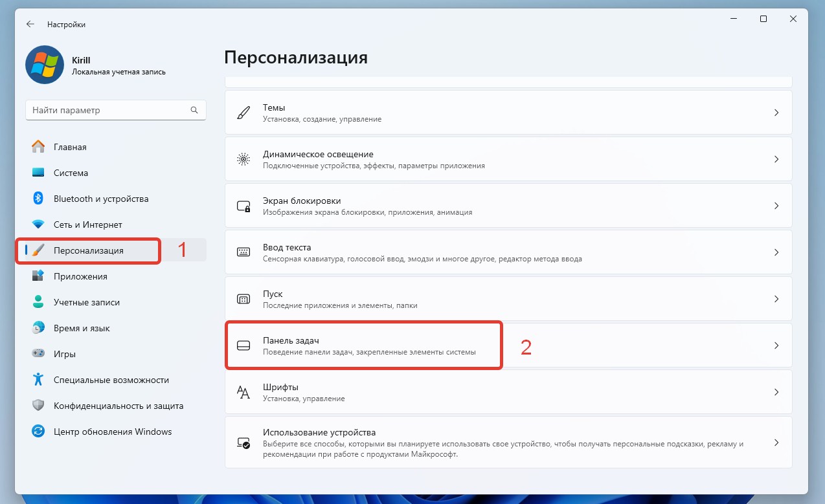Click the magnifier icon in search box
Image resolution: width=825 pixels, height=504 pixels.
(x=194, y=110)
